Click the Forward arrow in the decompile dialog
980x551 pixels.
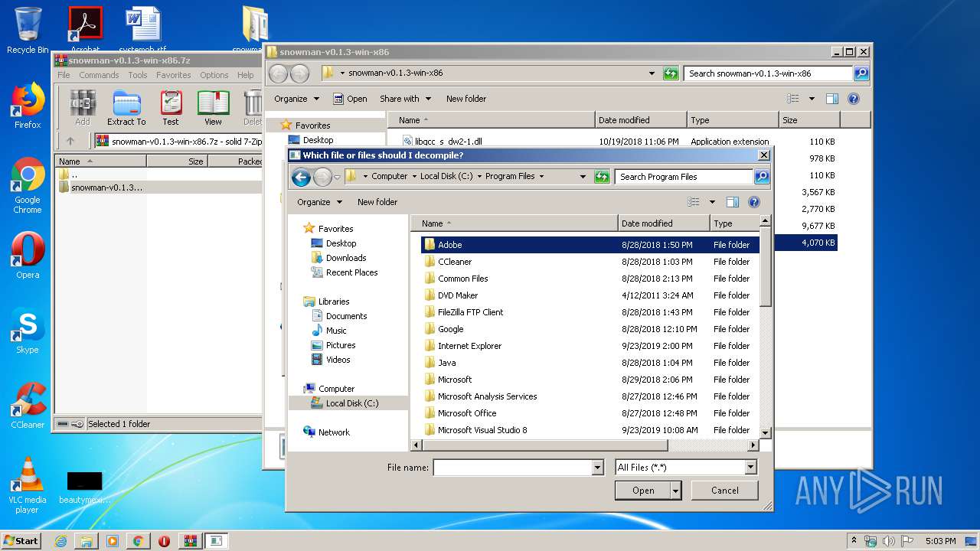(x=323, y=177)
